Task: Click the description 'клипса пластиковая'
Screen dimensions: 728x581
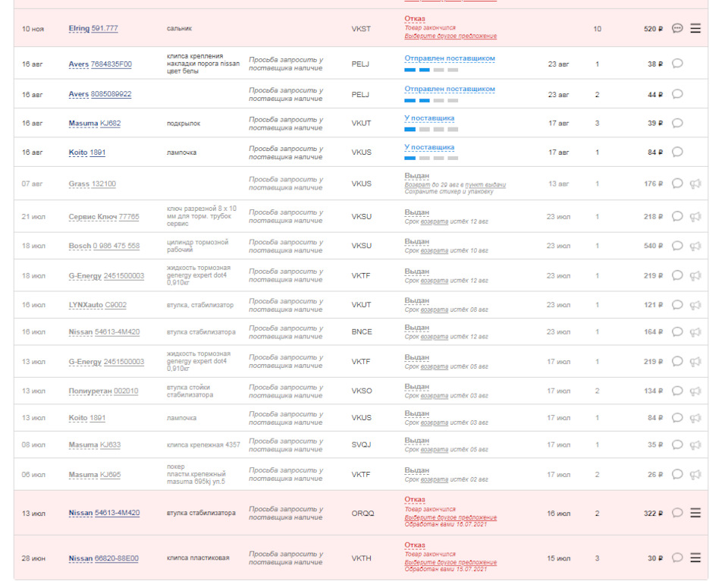Action: point(198,557)
